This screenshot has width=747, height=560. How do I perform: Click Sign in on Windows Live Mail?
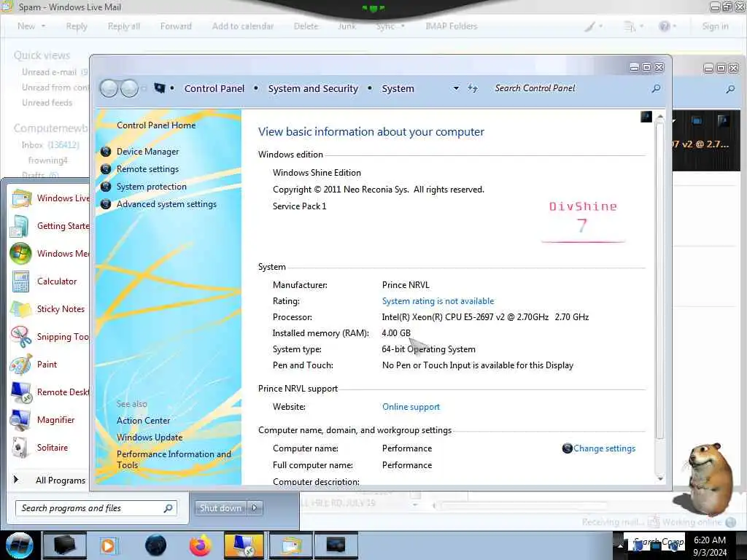715,26
